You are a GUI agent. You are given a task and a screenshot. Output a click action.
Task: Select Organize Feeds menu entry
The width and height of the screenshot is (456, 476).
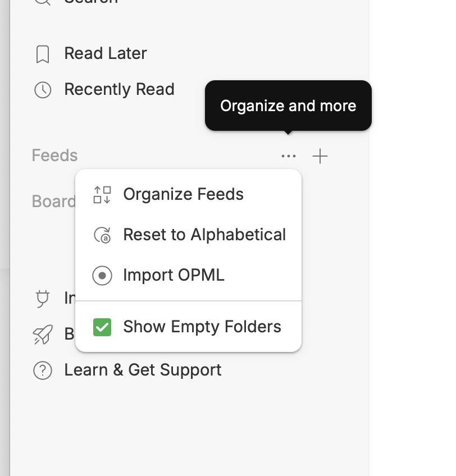pos(188,195)
